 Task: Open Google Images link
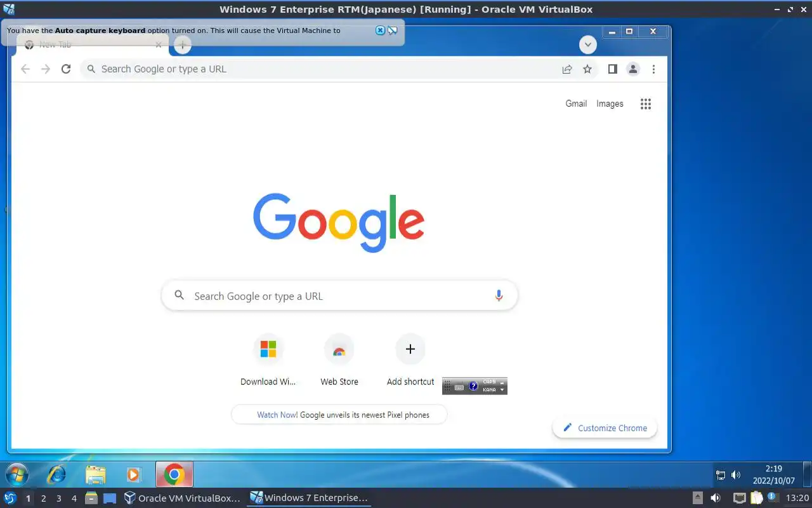[610, 104]
